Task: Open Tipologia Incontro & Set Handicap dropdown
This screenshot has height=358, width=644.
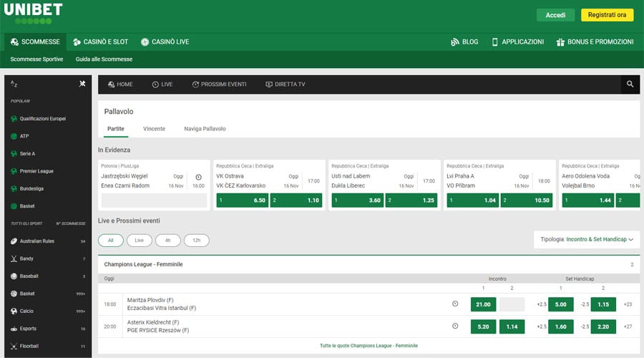Action: tap(587, 239)
